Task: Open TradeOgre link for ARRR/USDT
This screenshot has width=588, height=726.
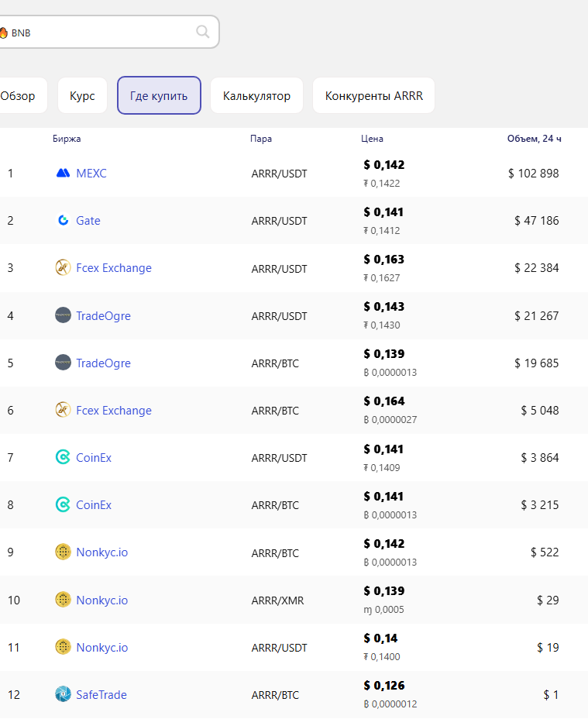Action: (x=103, y=316)
